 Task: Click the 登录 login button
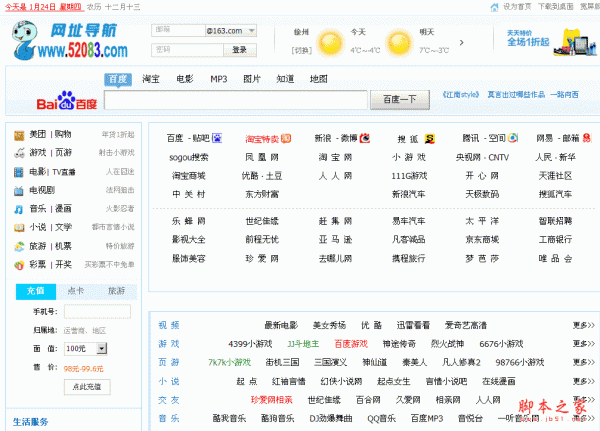click(240, 50)
